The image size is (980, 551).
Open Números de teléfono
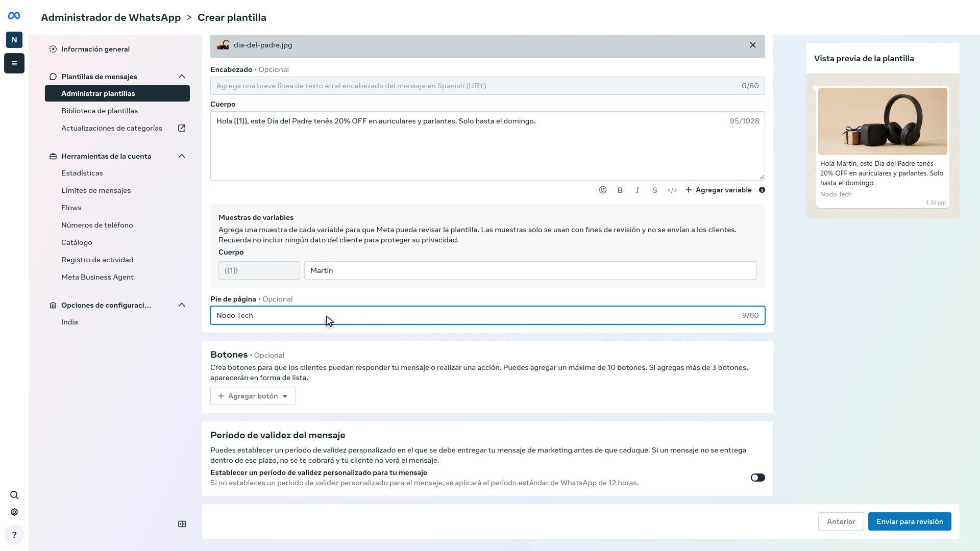(x=97, y=225)
